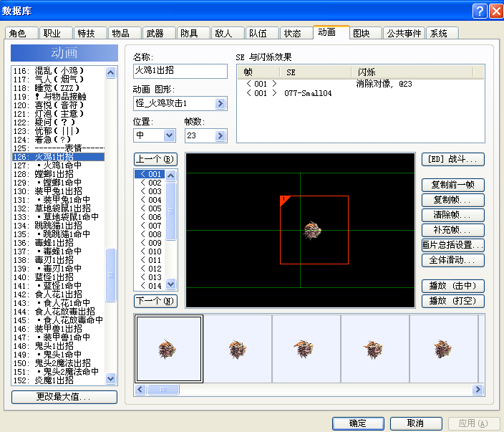Open the 武器 tab
Screen dimensions: 504x432
point(159,33)
